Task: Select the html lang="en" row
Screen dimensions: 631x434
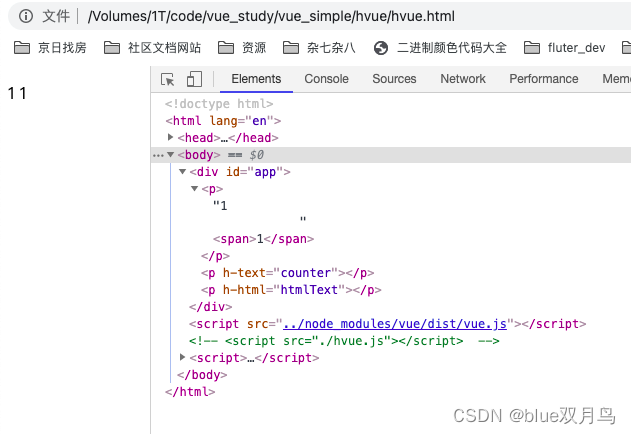Action: coord(223,121)
